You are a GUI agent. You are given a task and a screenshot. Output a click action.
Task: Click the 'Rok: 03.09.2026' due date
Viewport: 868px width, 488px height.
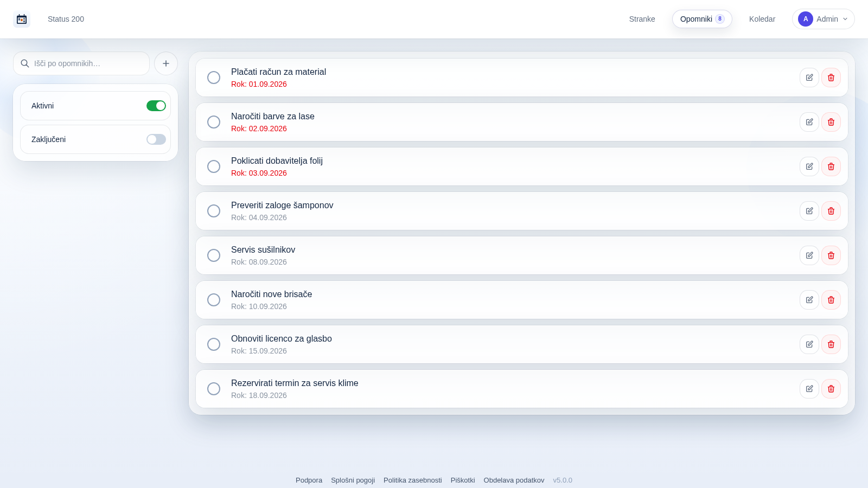click(x=259, y=173)
